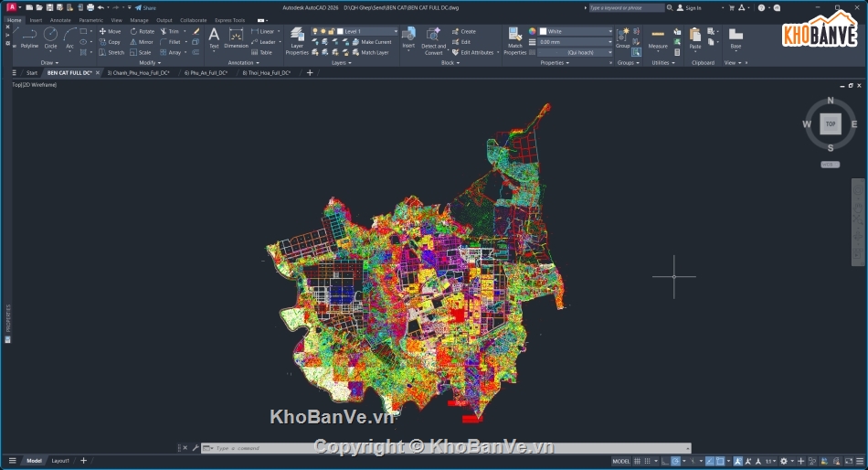This screenshot has width=868, height=470.
Task: Click the Insert block icon
Action: 408,37
